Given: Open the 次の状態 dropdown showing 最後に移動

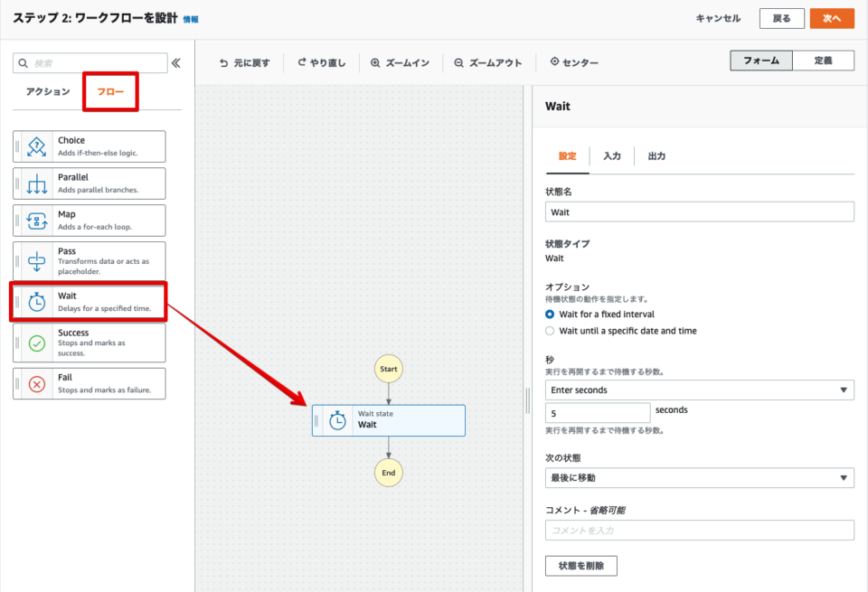Looking at the screenshot, I should pos(699,477).
